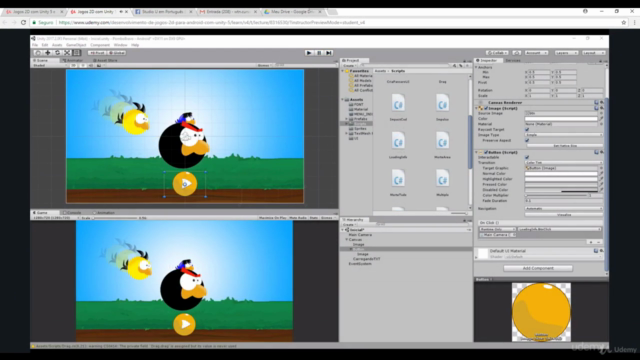This screenshot has height=360, width=640.
Task: Toggle Interactable checkbox
Action: tap(527, 157)
